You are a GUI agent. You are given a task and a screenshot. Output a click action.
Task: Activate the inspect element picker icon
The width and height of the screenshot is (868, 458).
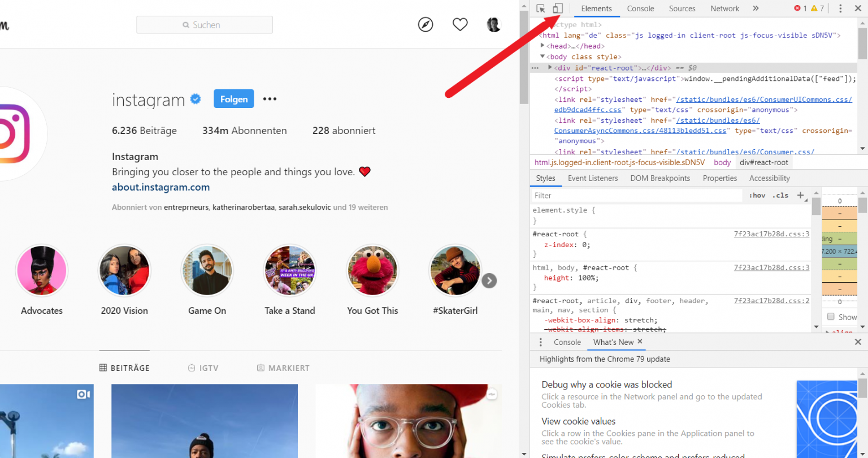541,8
